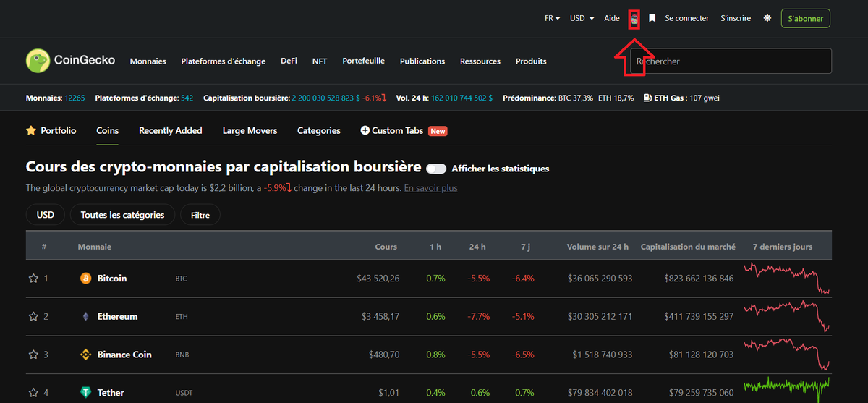Open Binance Coin 7-day sparkline chart
The image size is (868, 403).
coord(786,355)
